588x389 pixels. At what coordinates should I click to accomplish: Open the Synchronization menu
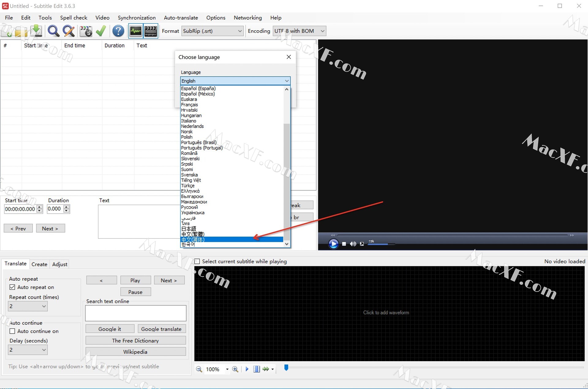[x=137, y=18]
